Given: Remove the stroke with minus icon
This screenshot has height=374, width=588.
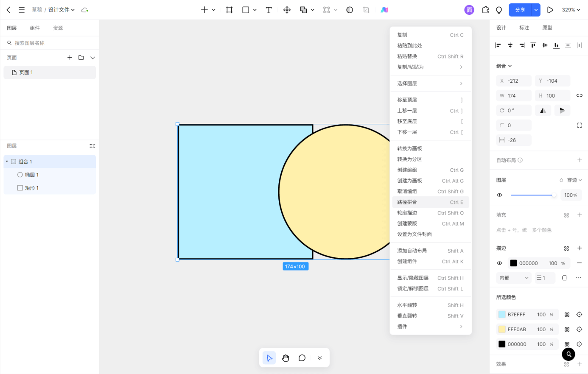Looking at the screenshot, I should point(580,263).
